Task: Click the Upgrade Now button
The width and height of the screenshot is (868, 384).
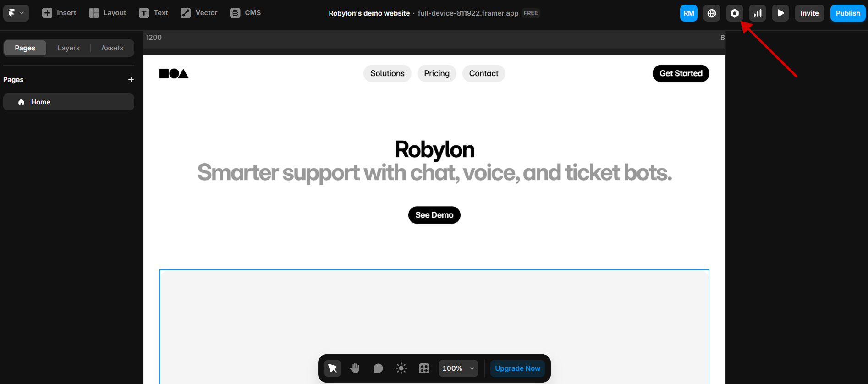Action: [517, 368]
